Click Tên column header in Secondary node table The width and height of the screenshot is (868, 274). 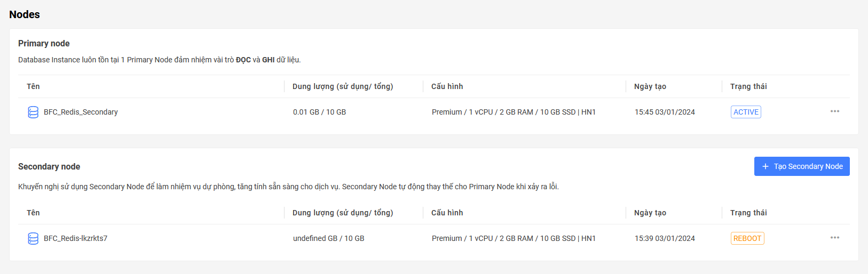tap(33, 213)
